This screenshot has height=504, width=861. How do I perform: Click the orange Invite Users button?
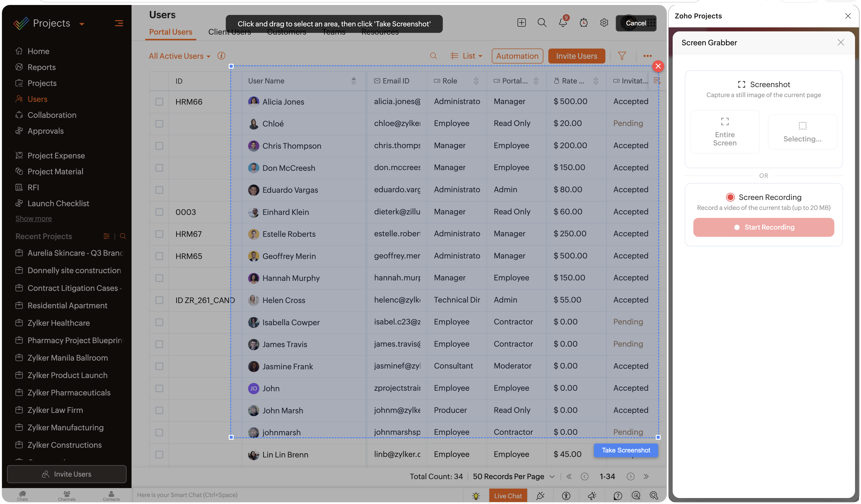point(576,56)
